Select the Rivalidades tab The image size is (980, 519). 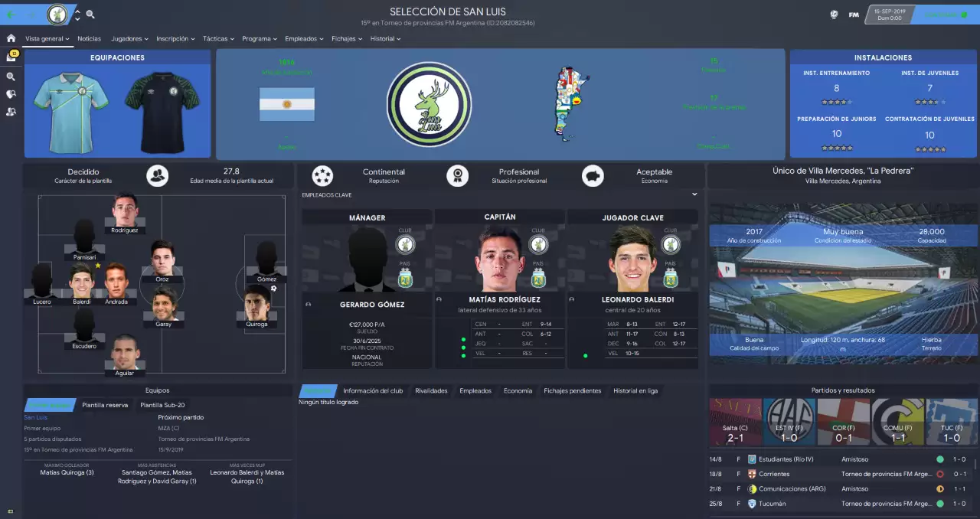(431, 390)
